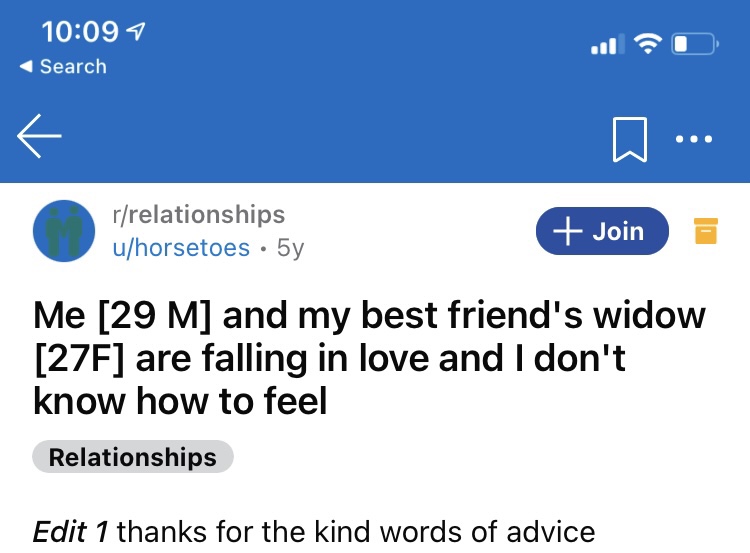Select the Relationships flair tag
The image size is (750, 553).
point(133,457)
